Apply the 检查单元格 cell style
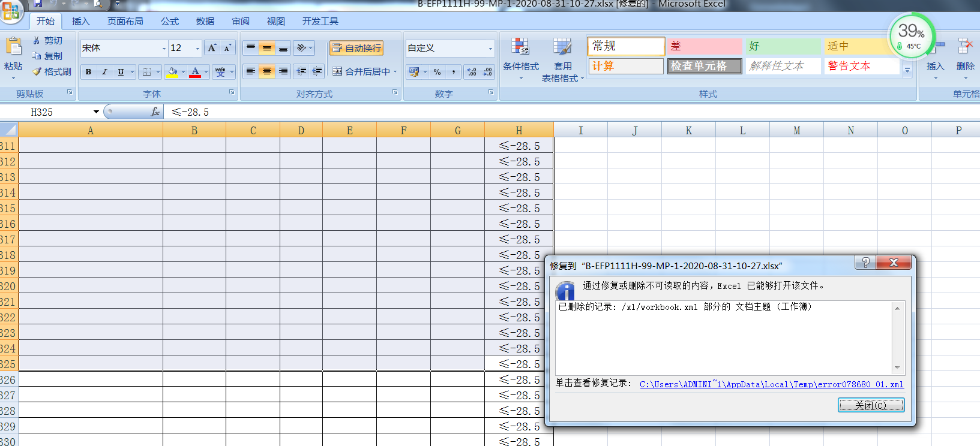Screen dimensions: 980x446 pyautogui.click(x=705, y=66)
